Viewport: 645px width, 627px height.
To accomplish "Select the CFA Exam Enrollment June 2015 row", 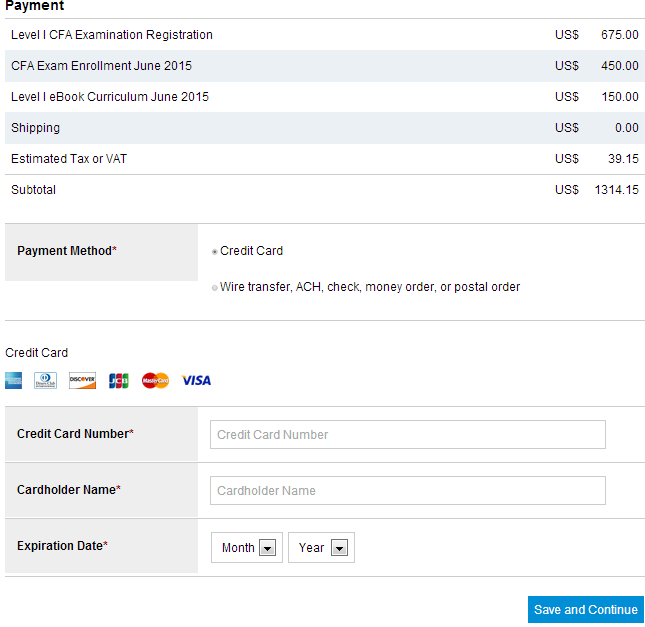I will click(101, 66).
